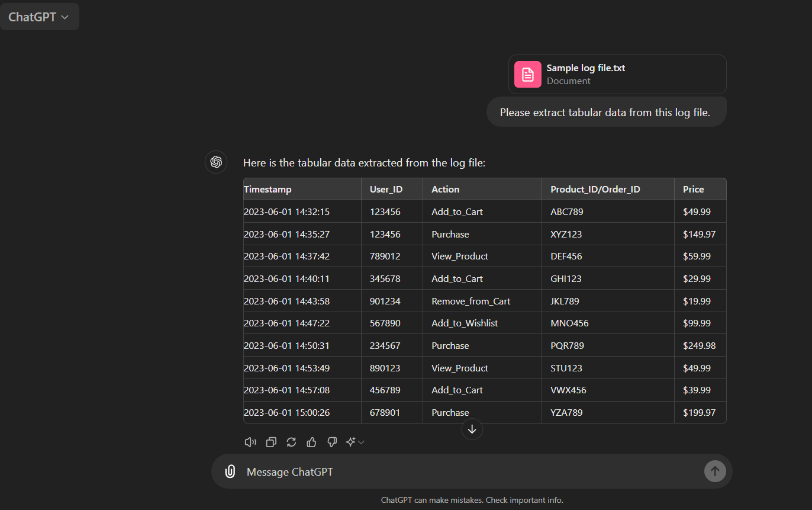Screen dimensions: 812x510
Task: Give the response a thumbs up
Action: (311, 442)
